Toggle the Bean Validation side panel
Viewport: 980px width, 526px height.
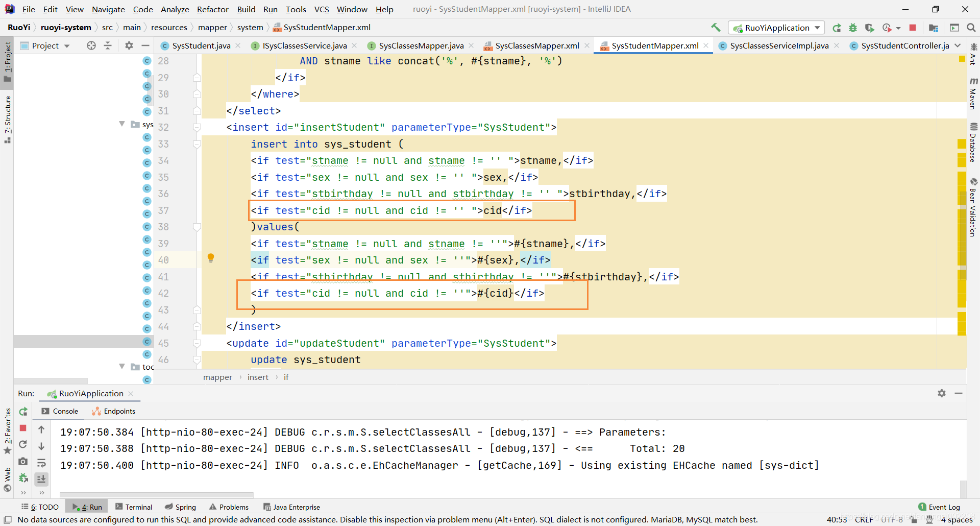click(x=973, y=207)
